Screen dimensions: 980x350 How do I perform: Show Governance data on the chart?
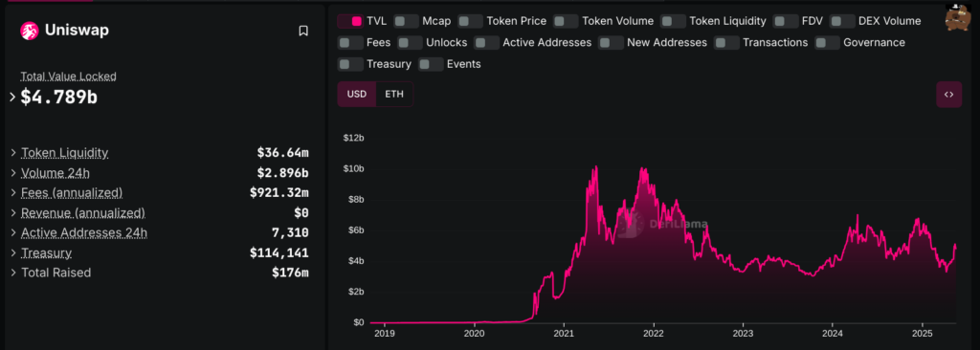(x=828, y=42)
